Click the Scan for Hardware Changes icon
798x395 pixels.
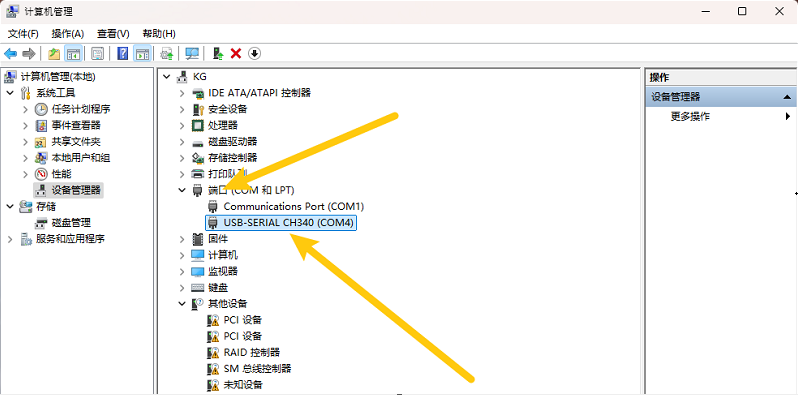tap(192, 53)
